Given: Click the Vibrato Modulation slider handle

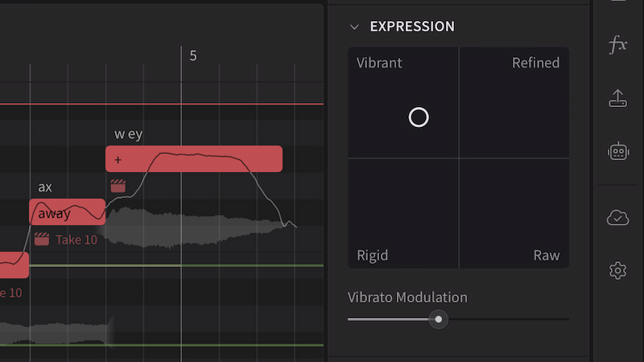Looking at the screenshot, I should pyautogui.click(x=438, y=319).
